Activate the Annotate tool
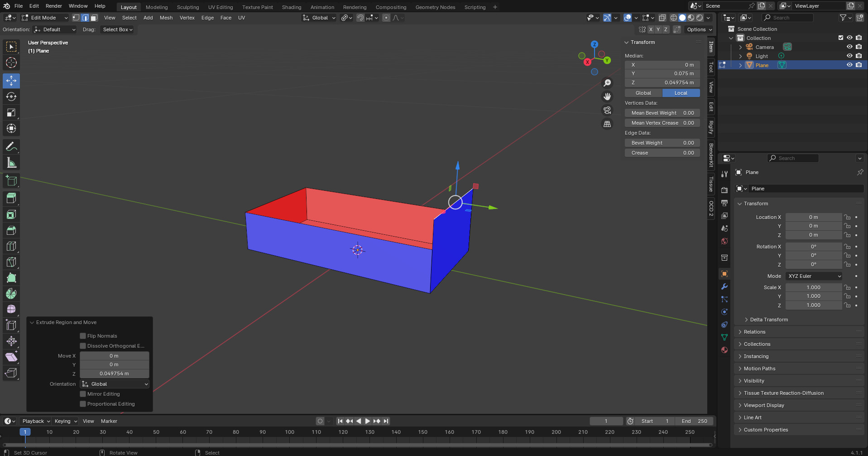868x456 pixels. click(x=11, y=146)
